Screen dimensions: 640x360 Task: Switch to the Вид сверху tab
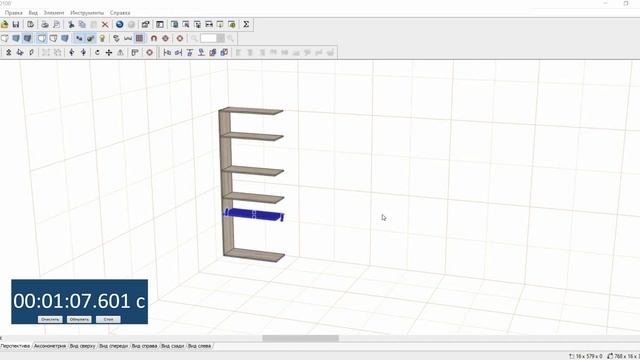pos(82,346)
